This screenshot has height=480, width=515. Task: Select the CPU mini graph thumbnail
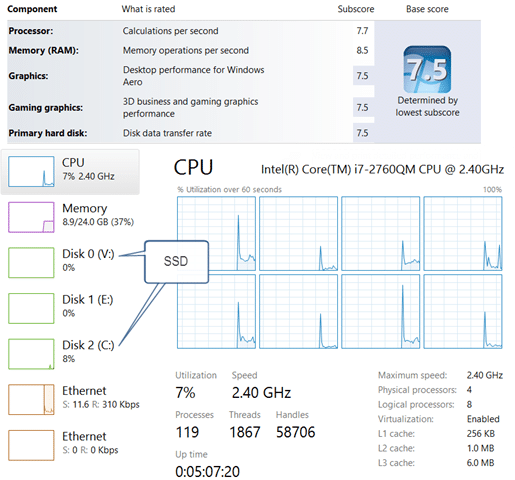click(x=31, y=171)
